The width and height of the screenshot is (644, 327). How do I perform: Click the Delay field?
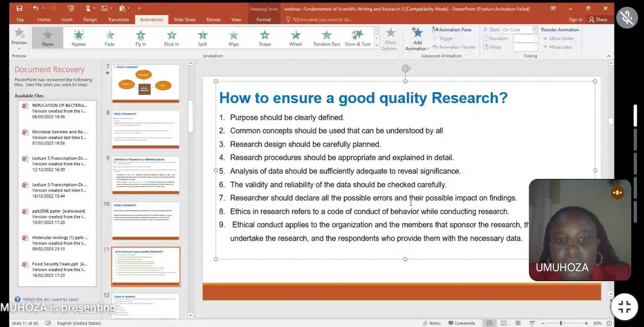coord(525,47)
